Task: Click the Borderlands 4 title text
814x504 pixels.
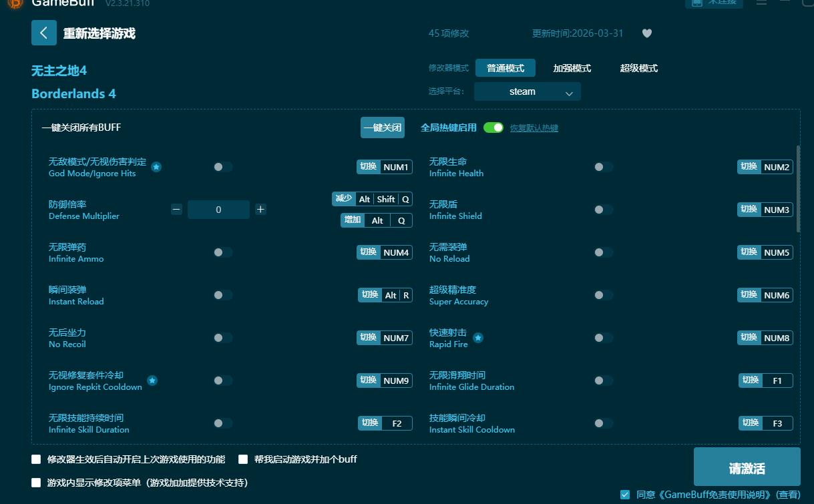Action: point(73,93)
